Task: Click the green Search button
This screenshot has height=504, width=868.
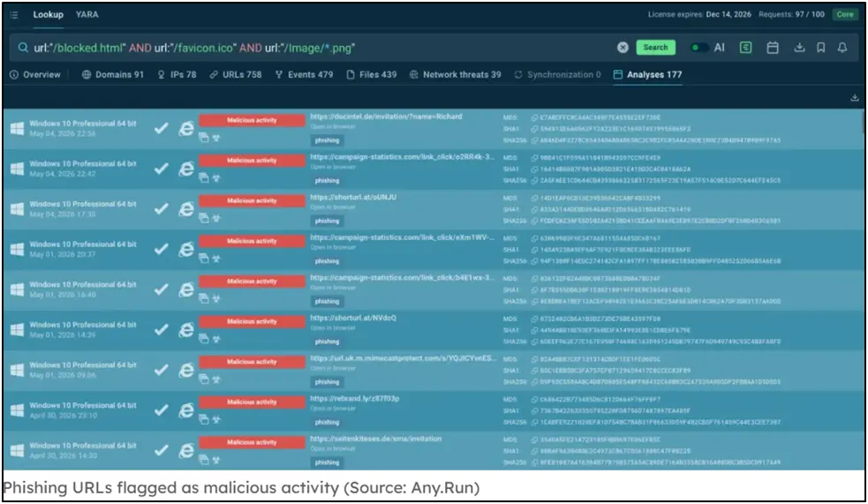Action: tap(655, 48)
